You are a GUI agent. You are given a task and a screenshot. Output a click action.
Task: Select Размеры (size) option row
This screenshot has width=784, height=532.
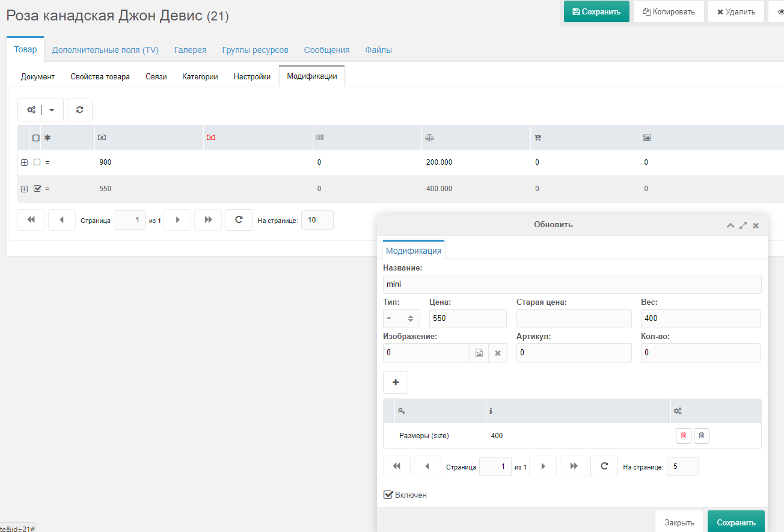tap(572, 436)
